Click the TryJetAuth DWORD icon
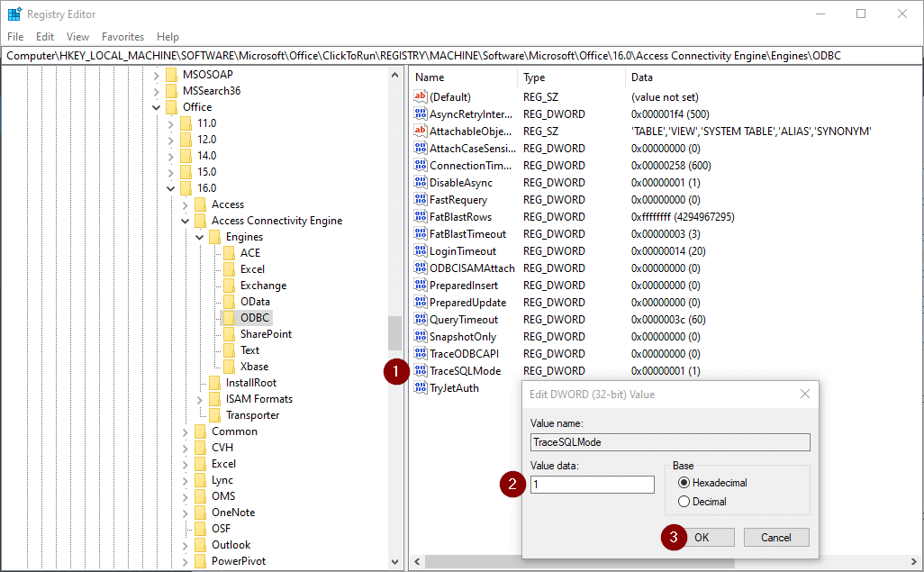Image resolution: width=924 pixels, height=572 pixels. (421, 387)
